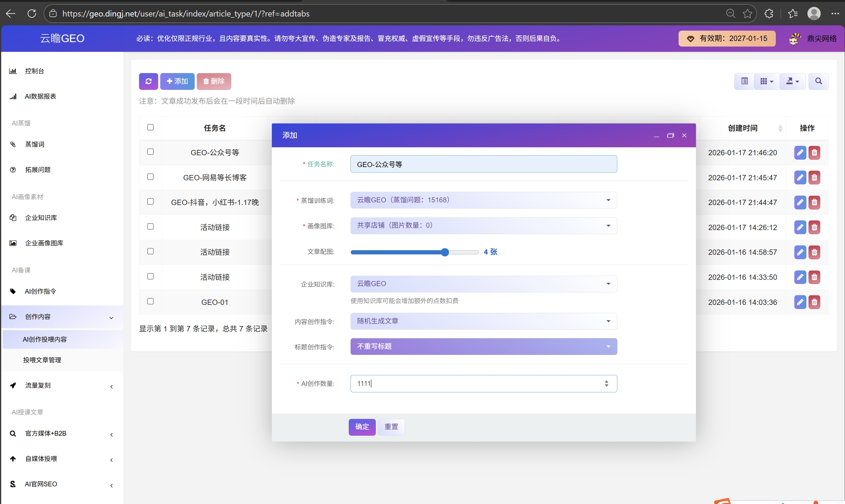
Task: Check the GEO-01 row checkbox
Action: 151,302
